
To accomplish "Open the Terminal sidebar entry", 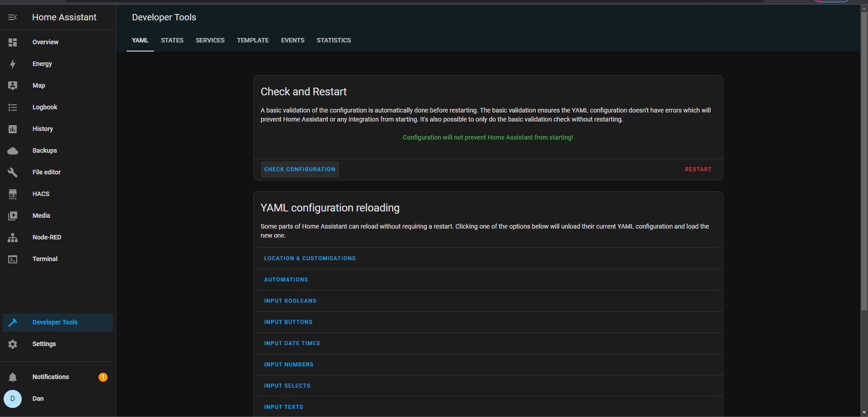I will pyautogui.click(x=58, y=259).
